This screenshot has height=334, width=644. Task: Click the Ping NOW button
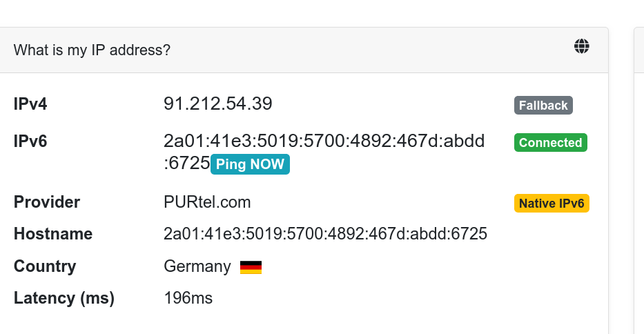pyautogui.click(x=250, y=164)
